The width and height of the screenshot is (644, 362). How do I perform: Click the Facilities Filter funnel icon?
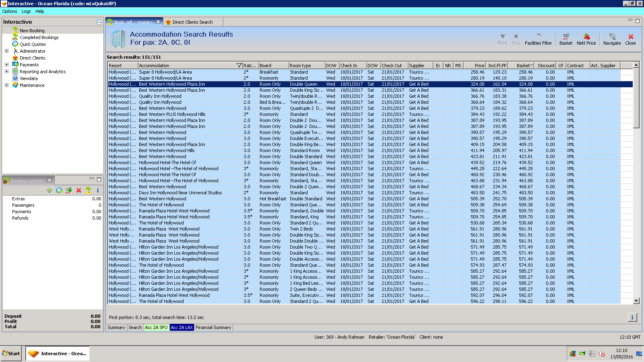point(539,37)
